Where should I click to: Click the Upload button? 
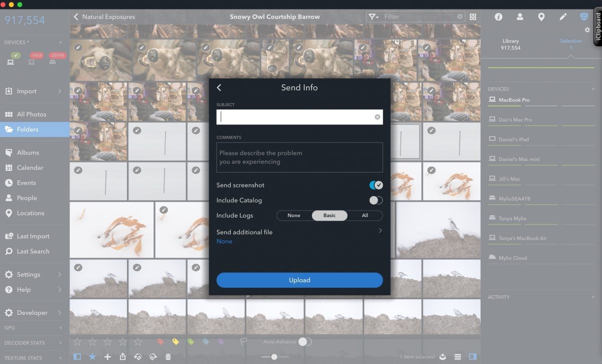[x=299, y=280]
